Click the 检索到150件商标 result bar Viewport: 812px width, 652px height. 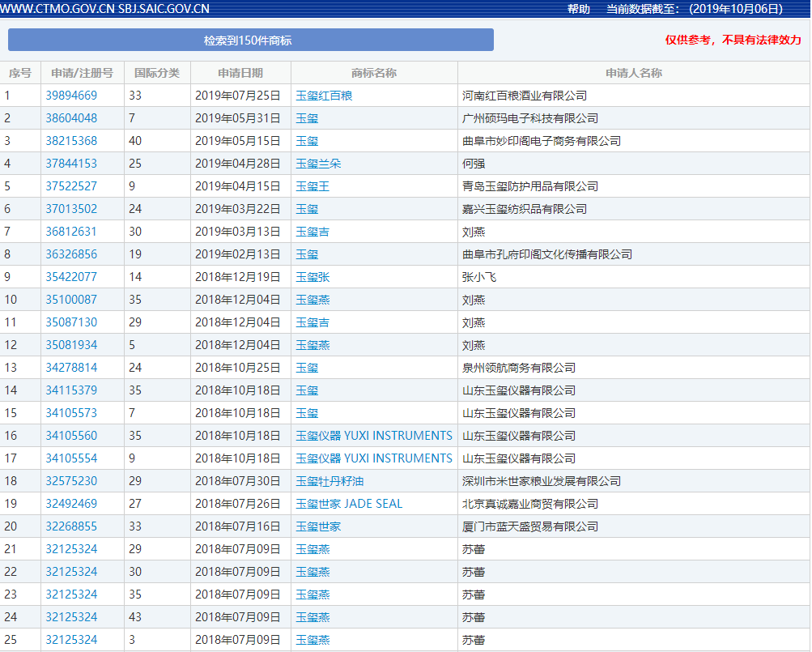[251, 40]
